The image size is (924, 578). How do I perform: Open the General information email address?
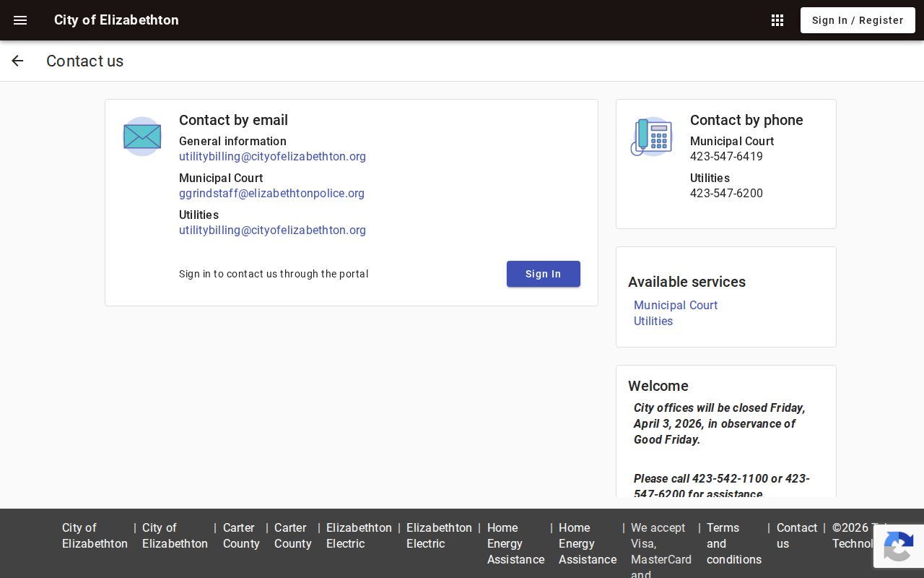pyautogui.click(x=272, y=156)
